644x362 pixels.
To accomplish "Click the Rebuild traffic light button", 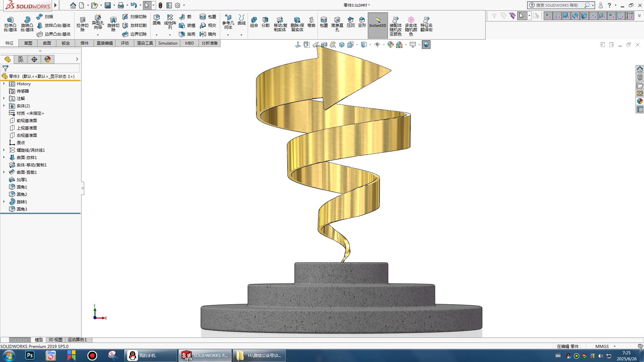I will [160, 5].
